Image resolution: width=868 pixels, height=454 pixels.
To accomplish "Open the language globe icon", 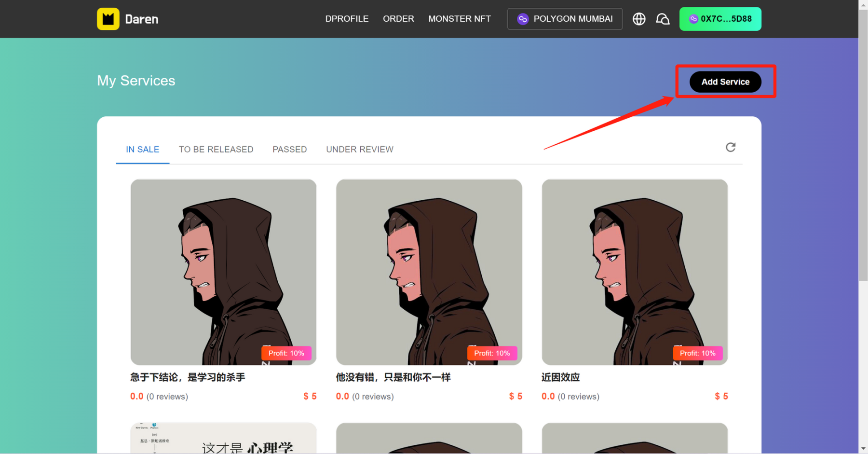I will tap(639, 19).
